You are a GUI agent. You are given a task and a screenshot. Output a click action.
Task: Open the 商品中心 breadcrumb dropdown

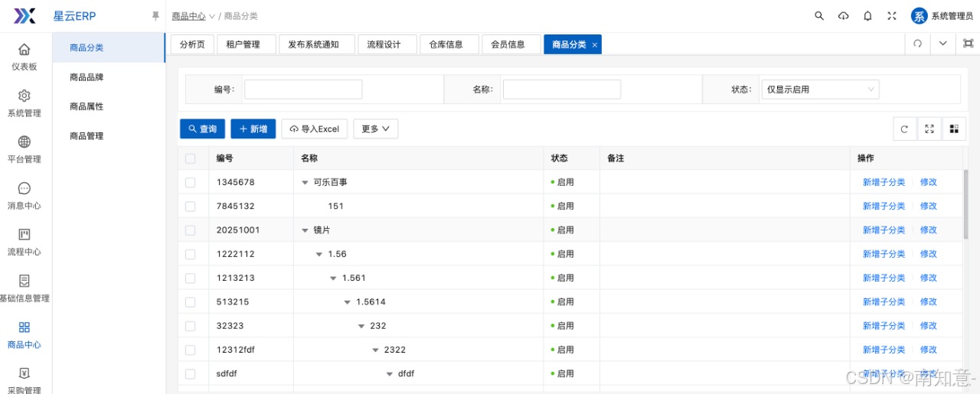point(193,16)
